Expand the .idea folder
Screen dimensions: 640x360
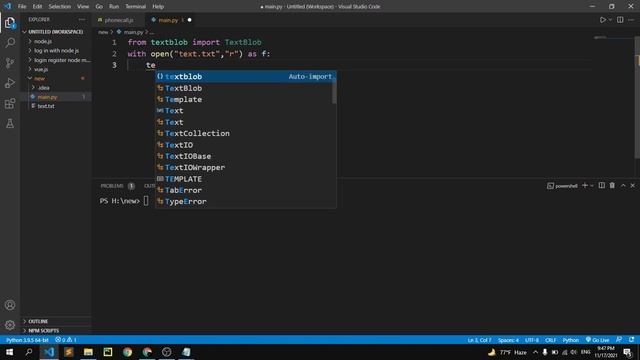[x=44, y=88]
